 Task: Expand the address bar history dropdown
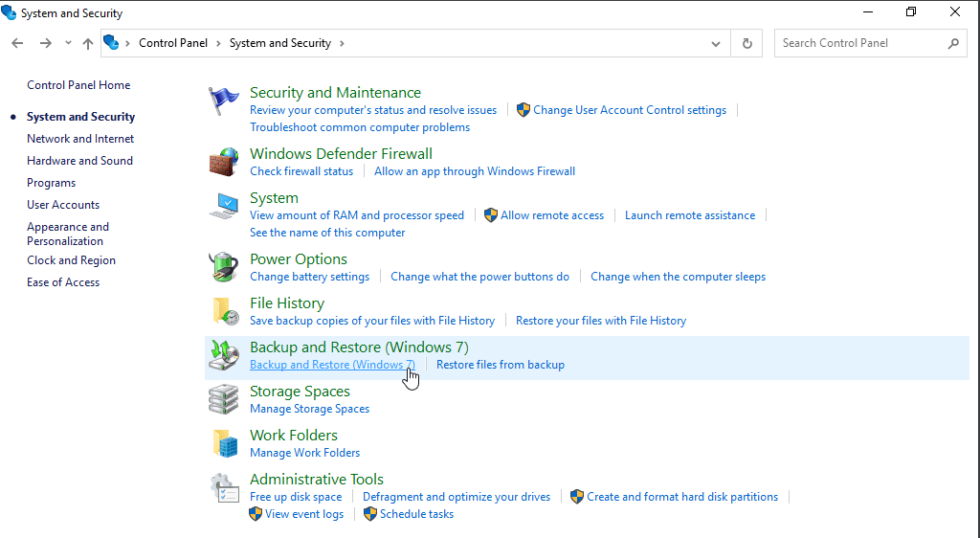(x=716, y=43)
